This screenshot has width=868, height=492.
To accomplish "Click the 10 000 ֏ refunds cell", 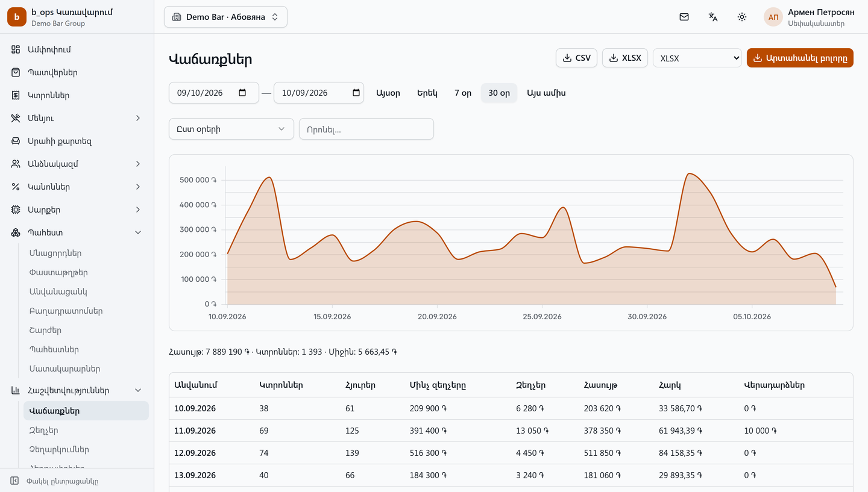I will (x=760, y=431).
